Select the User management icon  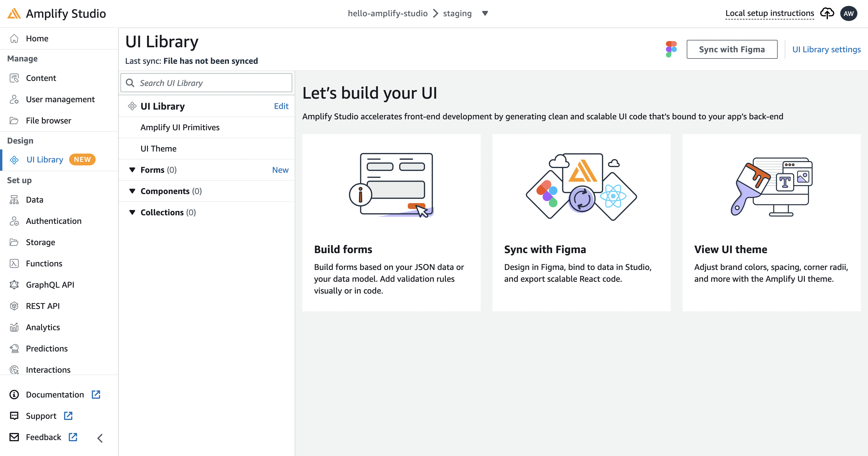pos(14,99)
